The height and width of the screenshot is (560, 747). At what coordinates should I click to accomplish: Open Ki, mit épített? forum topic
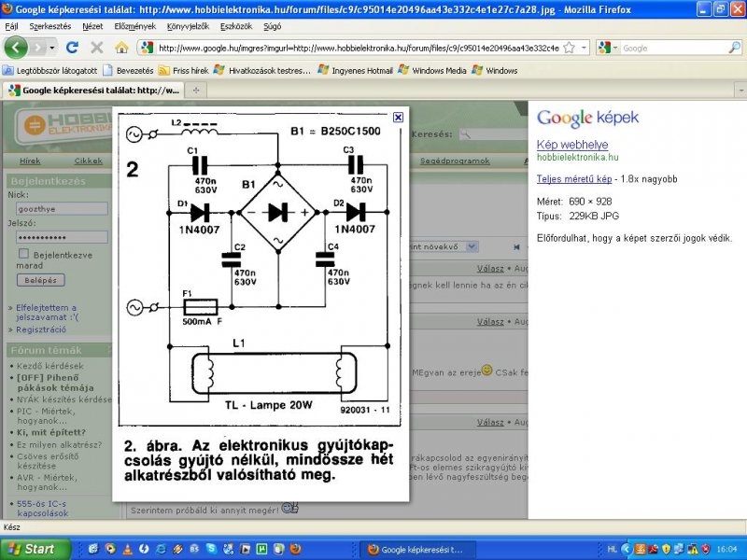[x=51, y=432]
